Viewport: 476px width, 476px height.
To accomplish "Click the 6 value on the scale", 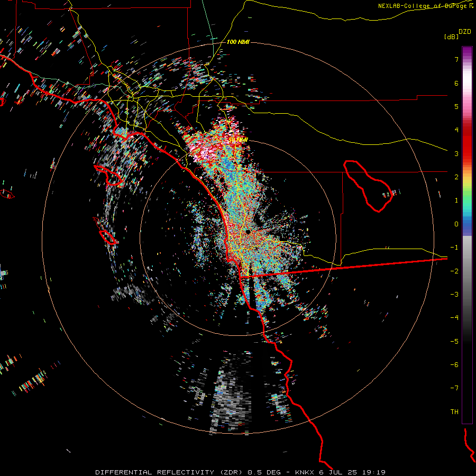I will tap(456, 83).
